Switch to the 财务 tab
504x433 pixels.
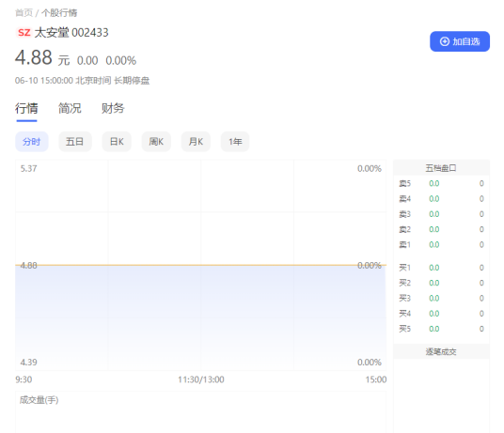tap(113, 108)
